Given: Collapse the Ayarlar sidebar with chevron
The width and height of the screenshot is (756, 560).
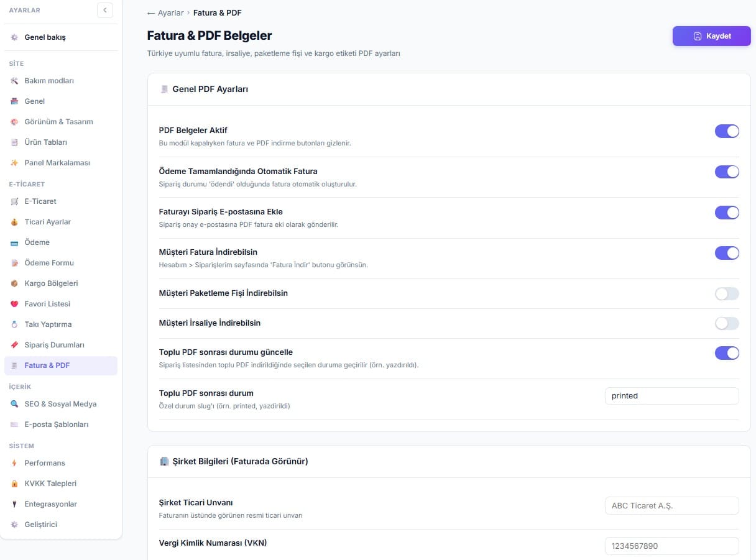Looking at the screenshot, I should [x=105, y=10].
